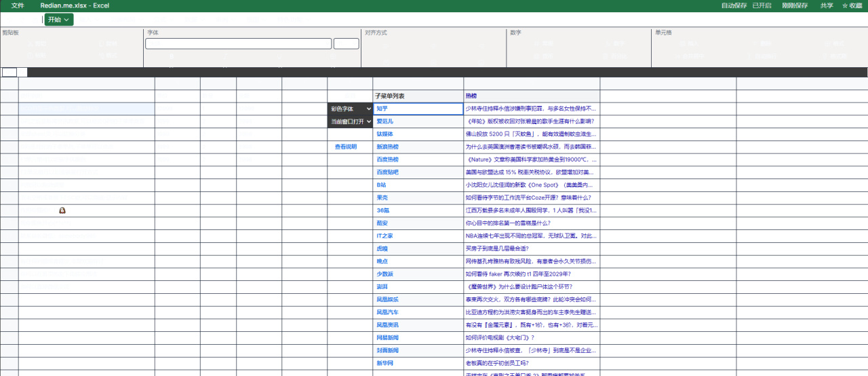Open hot item 比亚迪方程豹为洪涝灾害挺身而出
The width and height of the screenshot is (868, 376).
tap(530, 312)
